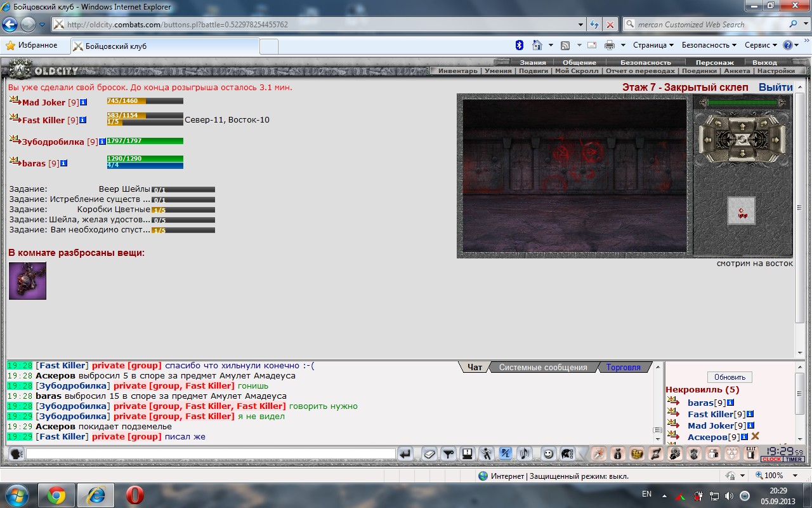Open info for Зубодробилка

point(102,142)
